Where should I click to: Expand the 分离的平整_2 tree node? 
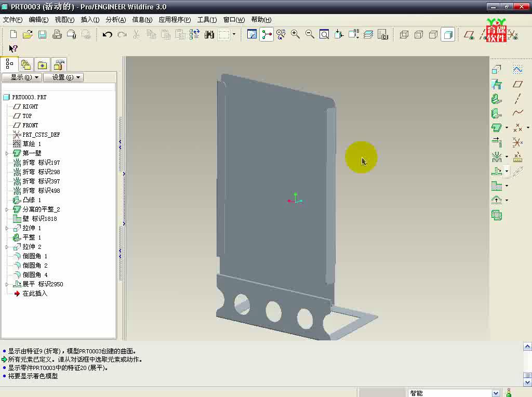coord(7,209)
